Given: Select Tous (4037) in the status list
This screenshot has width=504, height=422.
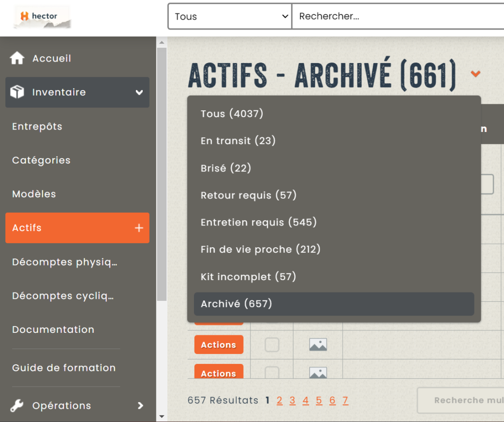Looking at the screenshot, I should (x=232, y=114).
